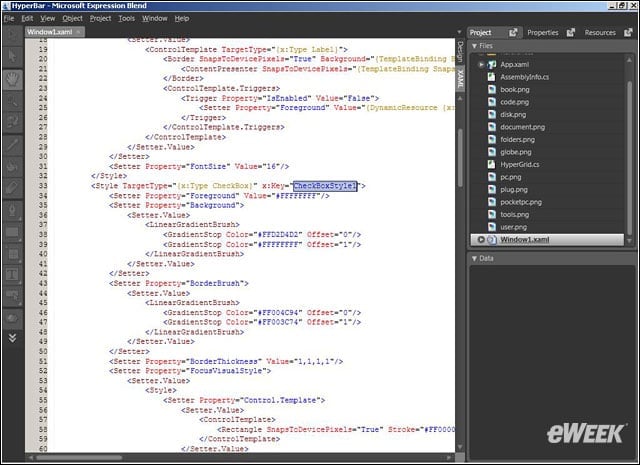Select the Pan hand tool

click(13, 79)
